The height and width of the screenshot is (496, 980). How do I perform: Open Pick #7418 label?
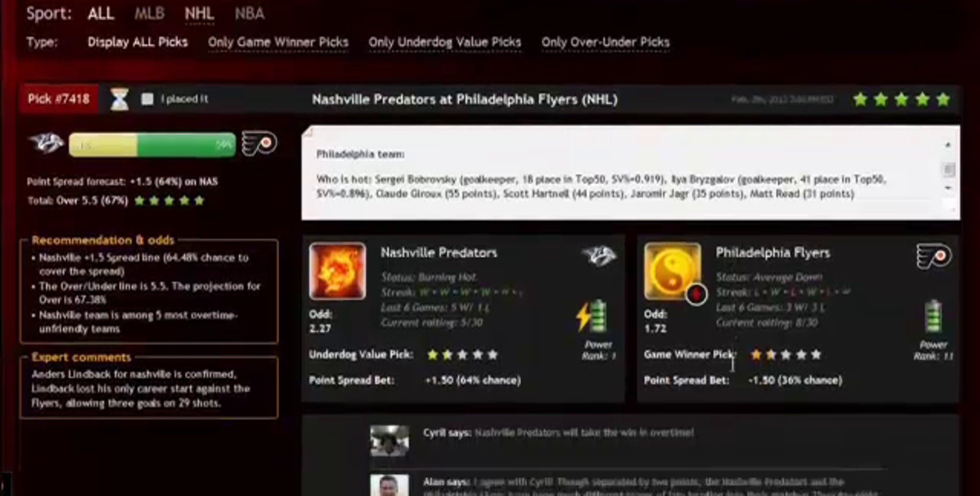[x=58, y=99]
